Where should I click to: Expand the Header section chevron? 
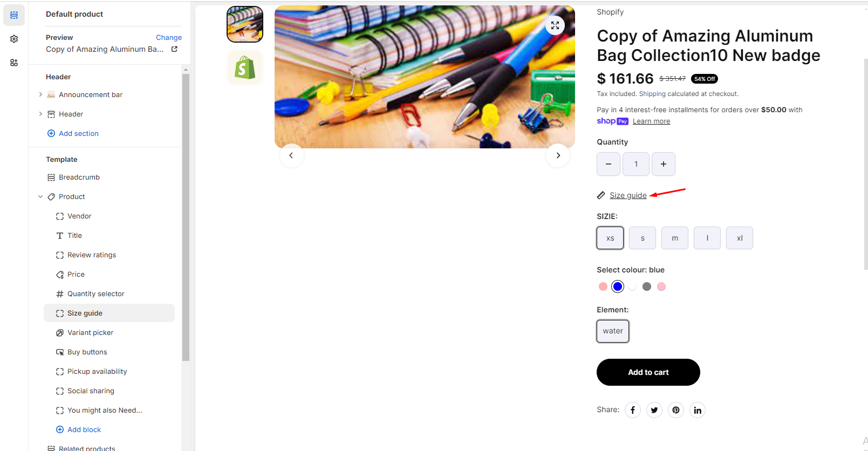pyautogui.click(x=40, y=114)
